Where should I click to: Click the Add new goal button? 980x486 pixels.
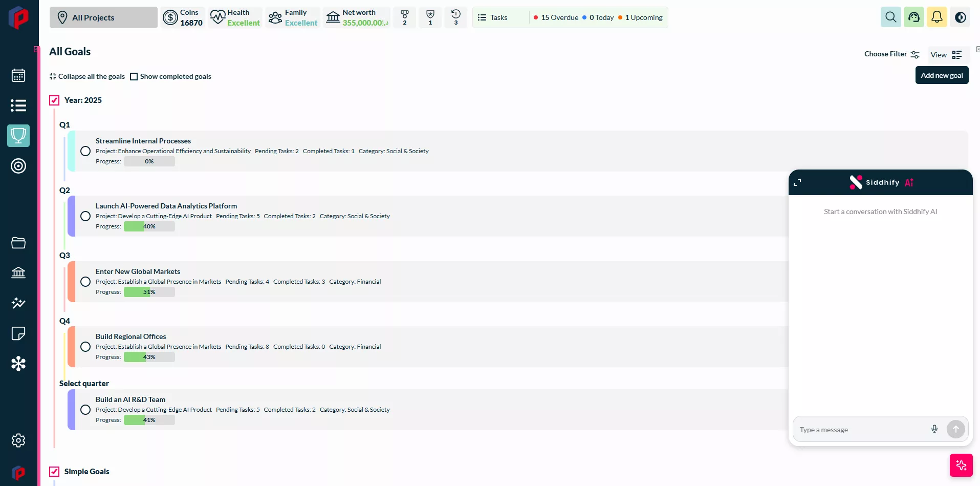point(942,75)
